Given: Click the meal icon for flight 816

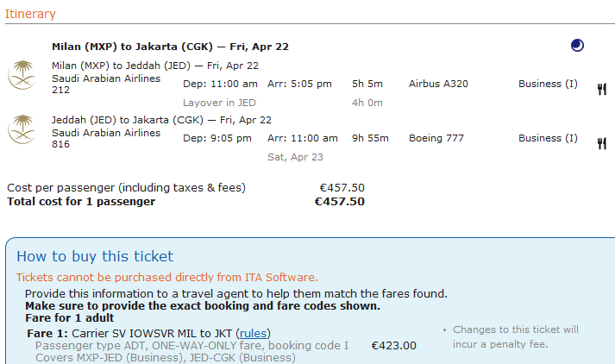Looking at the screenshot, I should tap(601, 143).
